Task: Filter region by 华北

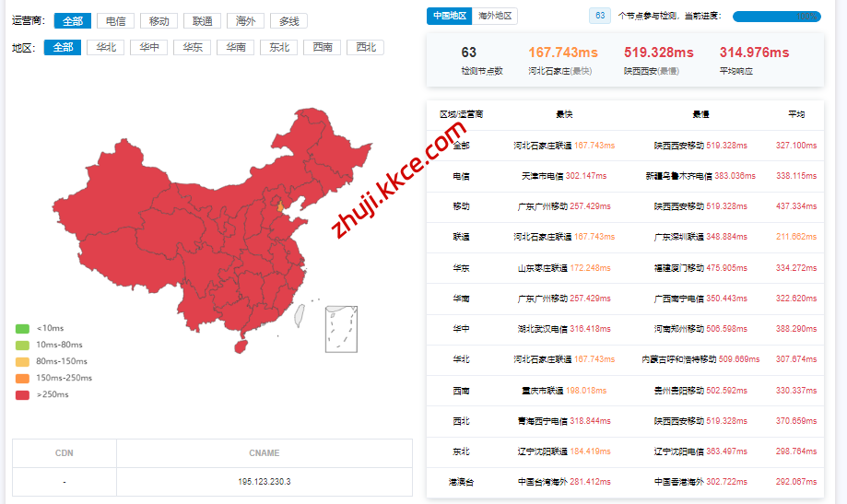Action: click(106, 47)
